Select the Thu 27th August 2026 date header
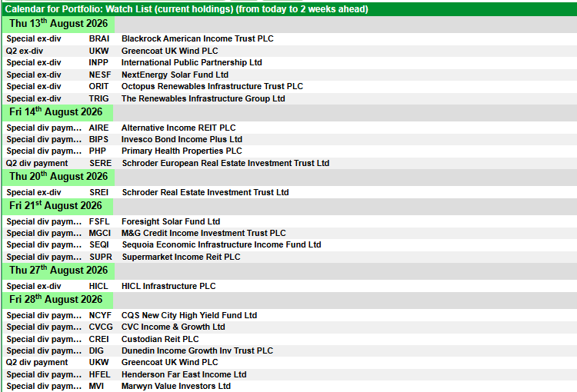Image resolution: width=577 pixels, height=392 pixels. [58, 271]
